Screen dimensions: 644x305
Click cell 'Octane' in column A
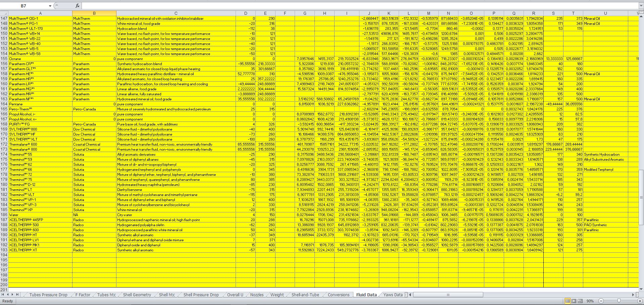point(40,59)
